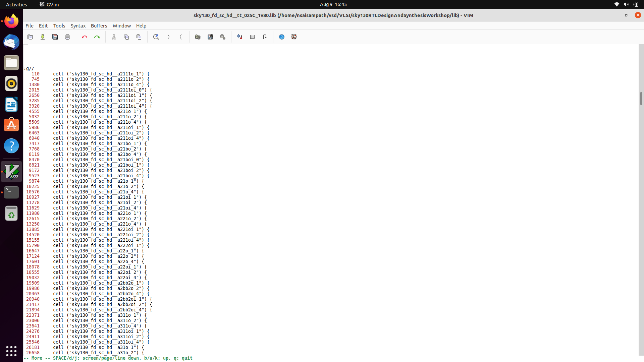This screenshot has width=644, height=362.
Task: Open the Tools menu
Action: 59,26
